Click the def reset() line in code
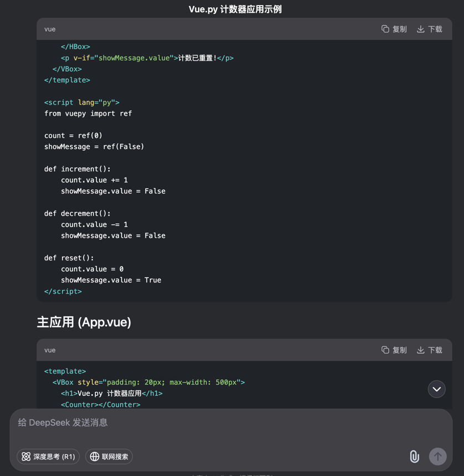The image size is (464, 476). coord(69,258)
